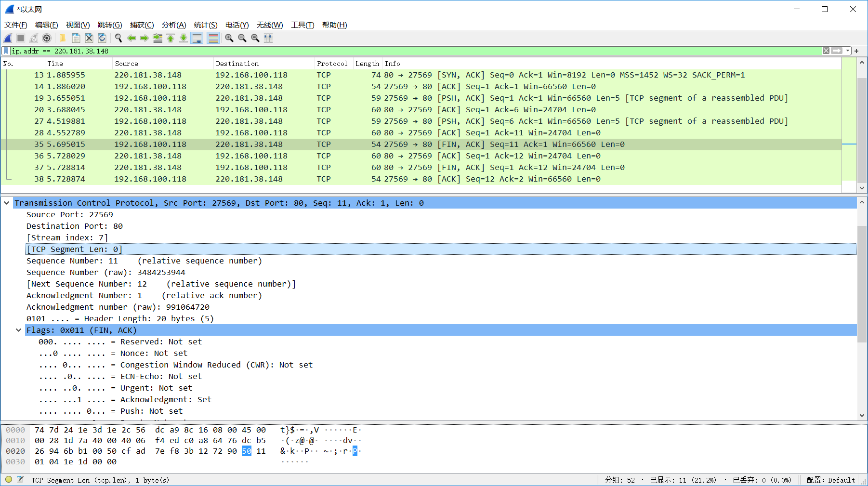The height and width of the screenshot is (486, 868).
Task: Open the 编辑(E) menu
Action: (x=47, y=25)
